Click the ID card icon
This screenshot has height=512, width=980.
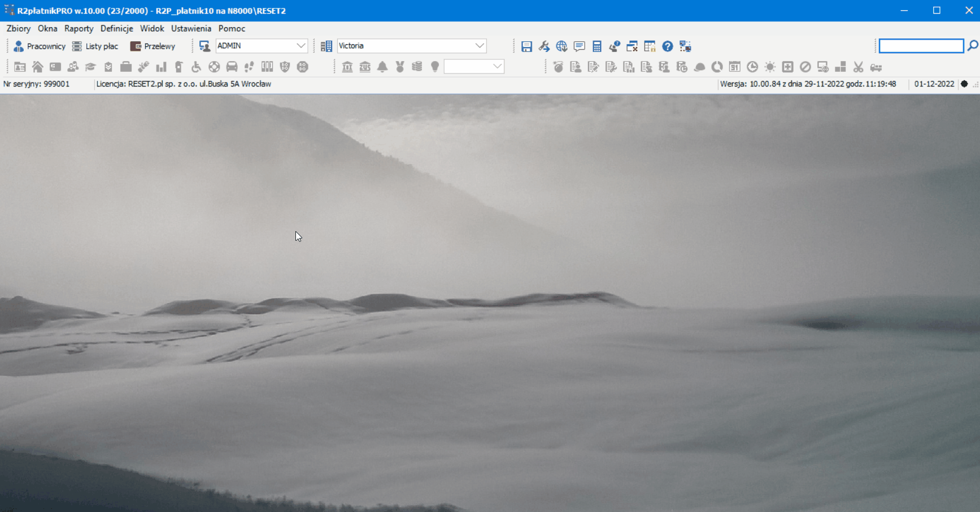point(20,67)
